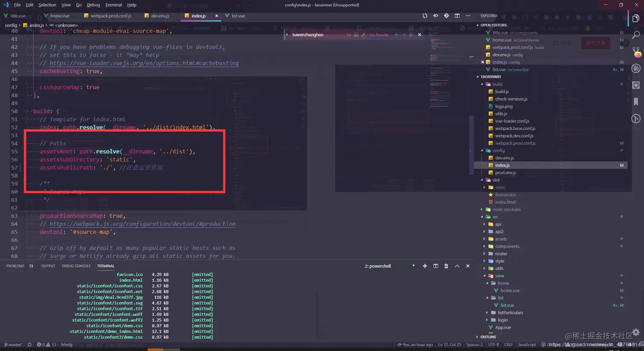Split the editor with the split icon

pyautogui.click(x=457, y=16)
